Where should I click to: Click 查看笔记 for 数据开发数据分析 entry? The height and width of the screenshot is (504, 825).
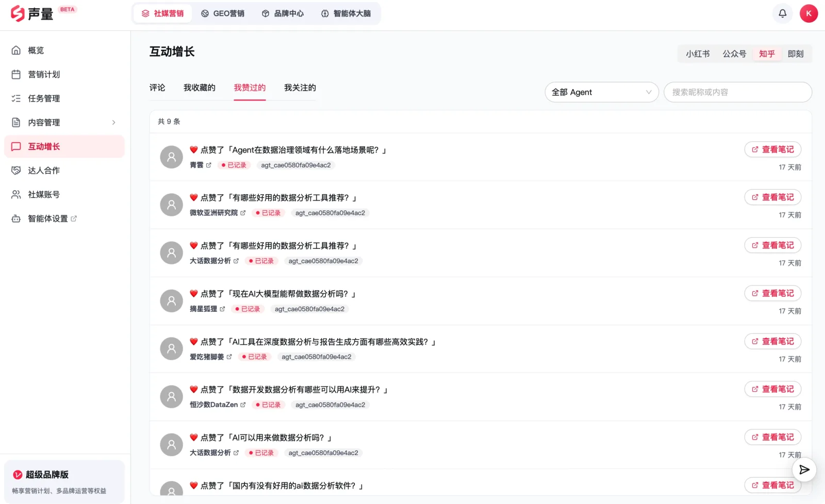point(772,389)
